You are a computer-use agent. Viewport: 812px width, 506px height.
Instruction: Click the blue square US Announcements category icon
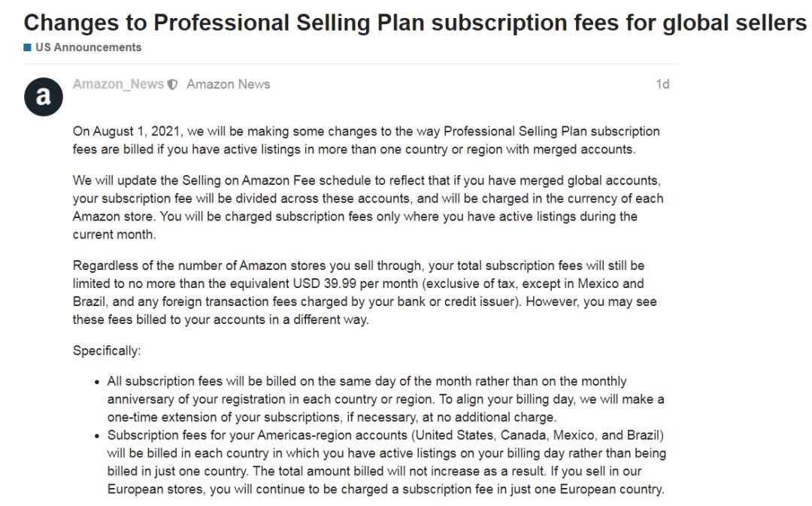click(28, 47)
